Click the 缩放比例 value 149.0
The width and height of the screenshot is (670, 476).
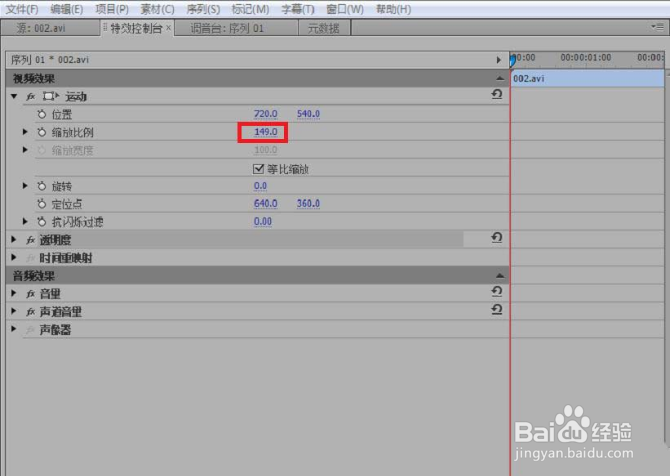point(266,132)
